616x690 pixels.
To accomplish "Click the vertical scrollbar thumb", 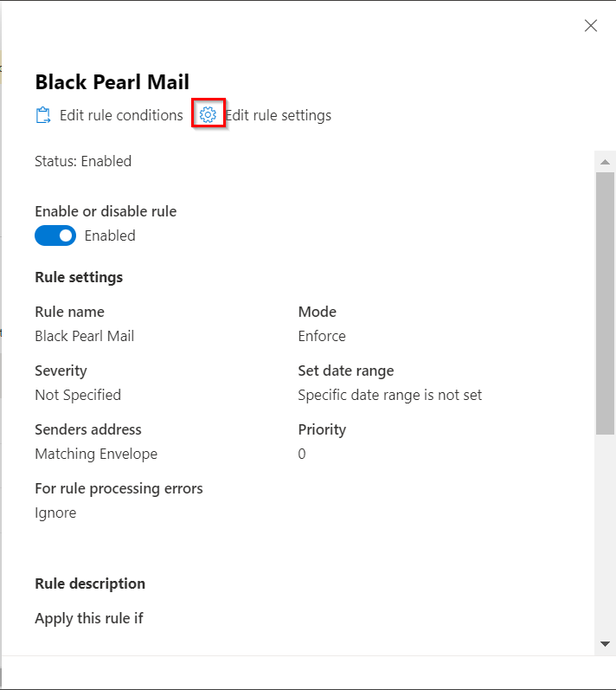I will (605, 303).
